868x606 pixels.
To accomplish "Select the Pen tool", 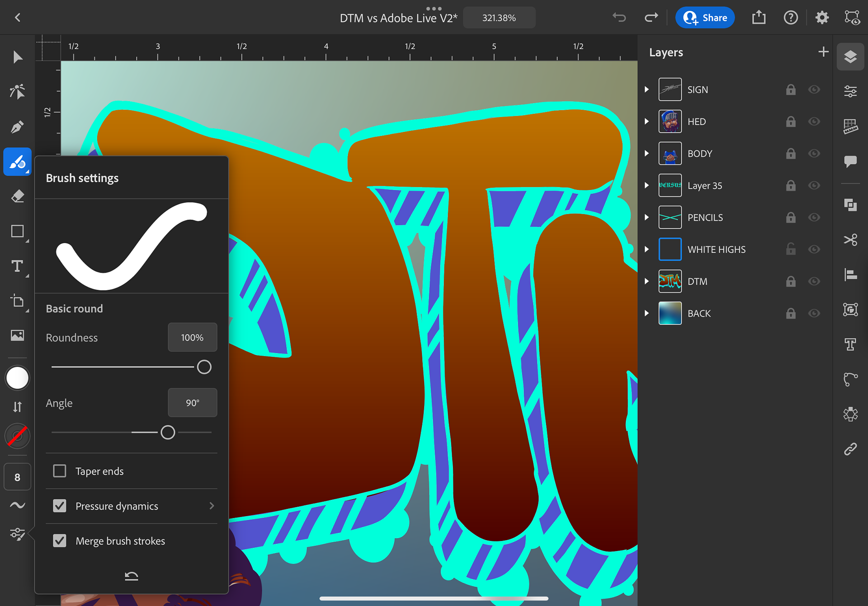I will point(17,127).
